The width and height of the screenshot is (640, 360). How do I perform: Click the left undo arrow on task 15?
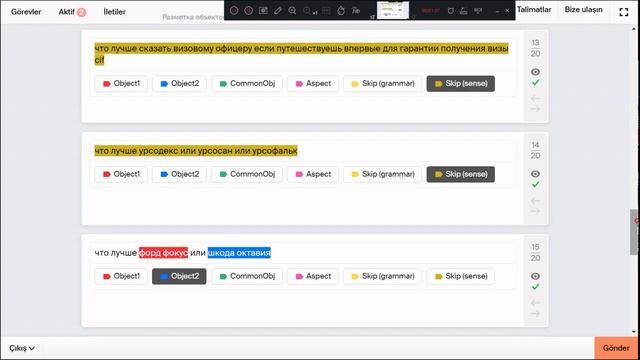click(x=535, y=302)
